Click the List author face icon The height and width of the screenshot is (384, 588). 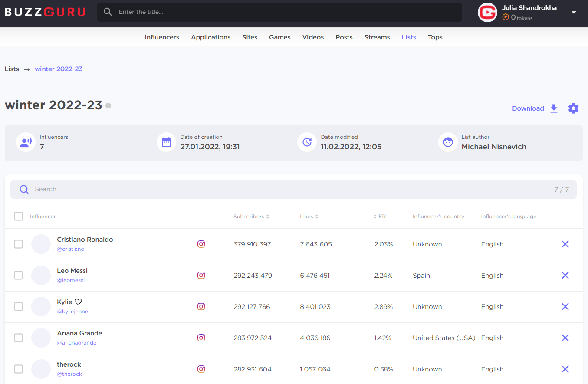point(448,142)
